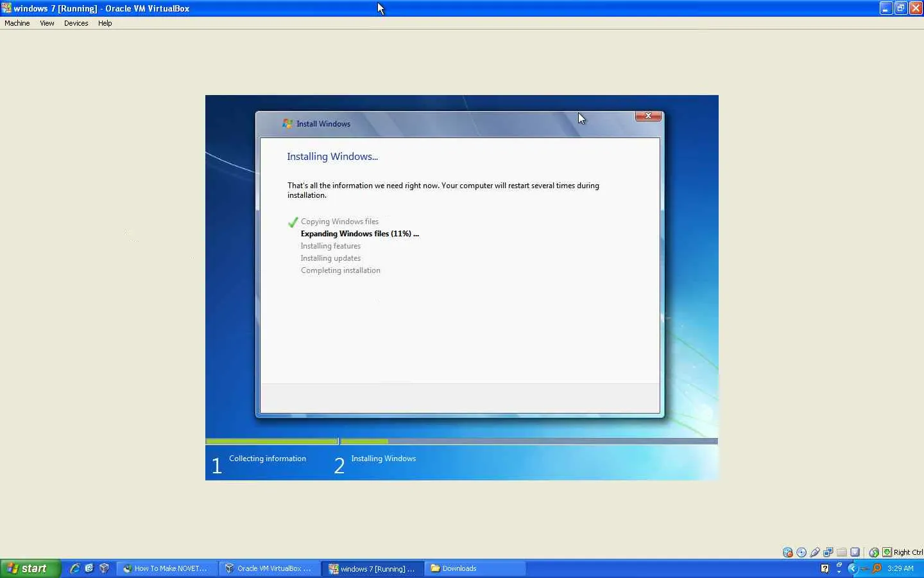Image resolution: width=924 pixels, height=578 pixels.
Task: Switch to Oracle VM VirtualBox manager taskbar button
Action: [269, 568]
